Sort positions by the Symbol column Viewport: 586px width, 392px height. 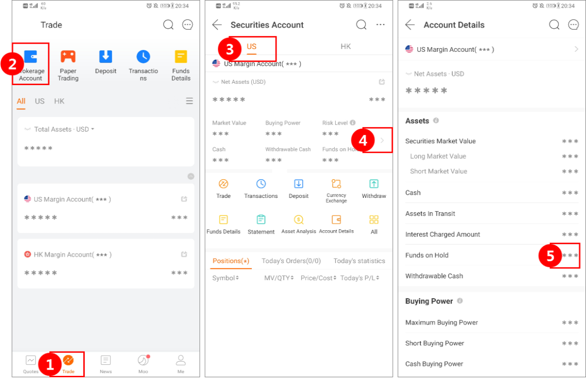[x=225, y=278]
